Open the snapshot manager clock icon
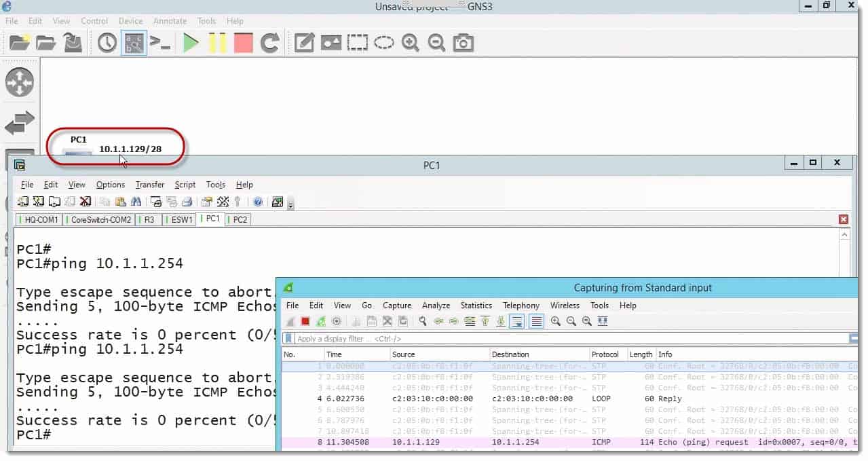The image size is (868, 461). coord(107,43)
